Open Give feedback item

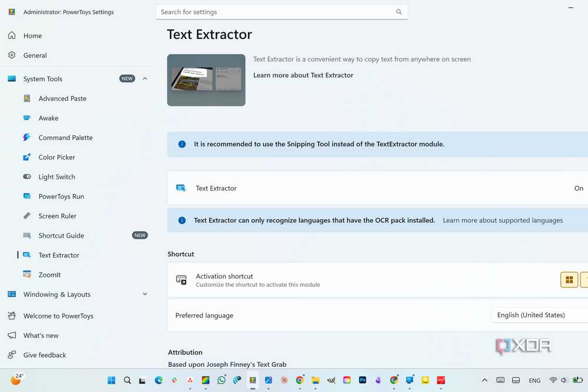tap(44, 355)
